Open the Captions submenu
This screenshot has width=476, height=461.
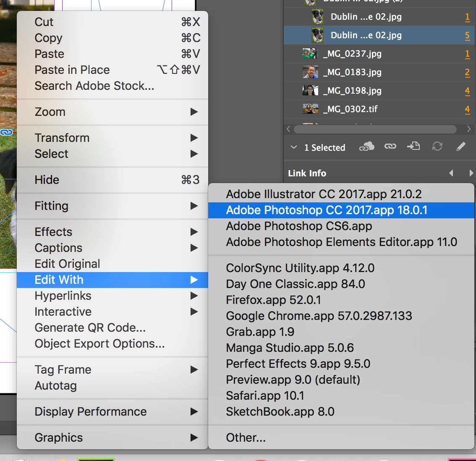tap(112, 248)
